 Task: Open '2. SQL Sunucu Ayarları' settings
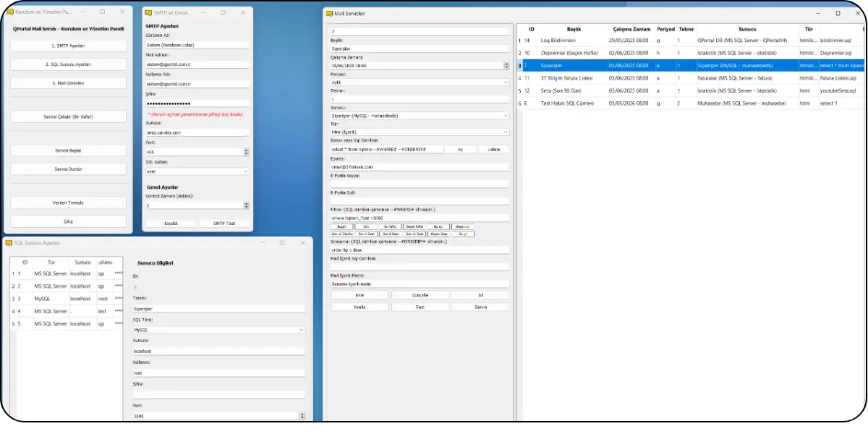coord(69,64)
